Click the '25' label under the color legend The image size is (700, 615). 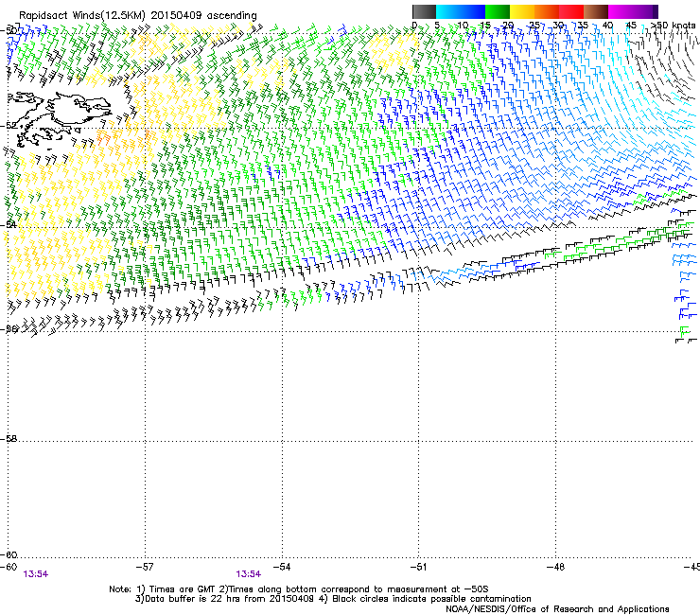pos(534,25)
